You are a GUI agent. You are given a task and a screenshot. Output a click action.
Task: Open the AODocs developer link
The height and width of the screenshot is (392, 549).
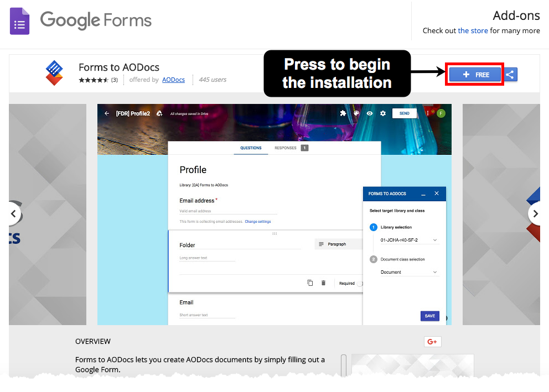point(173,80)
